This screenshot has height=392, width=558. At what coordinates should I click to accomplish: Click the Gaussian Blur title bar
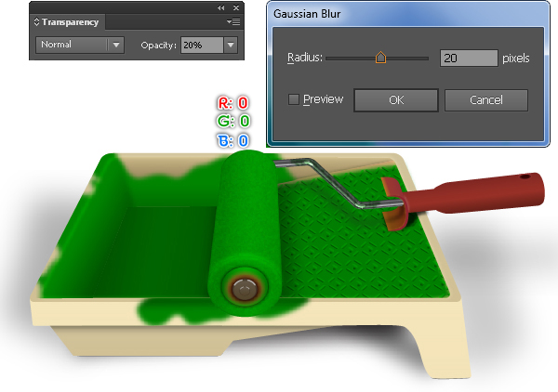coord(408,14)
